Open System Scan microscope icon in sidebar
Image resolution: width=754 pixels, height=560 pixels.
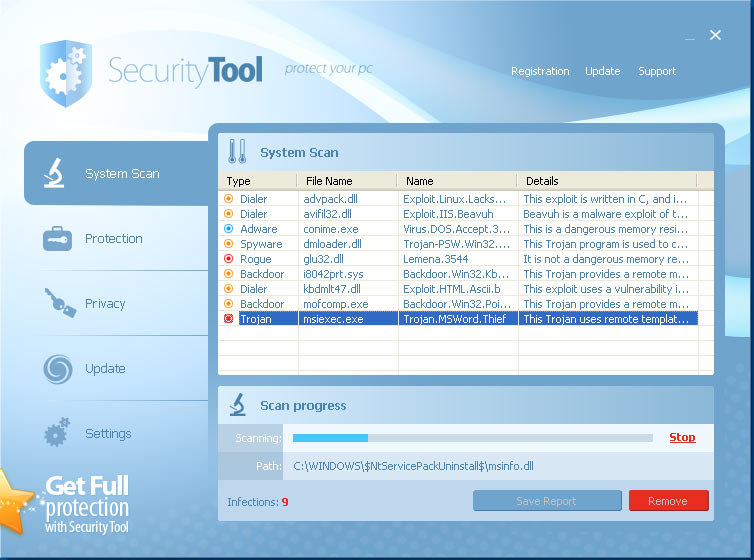54,173
